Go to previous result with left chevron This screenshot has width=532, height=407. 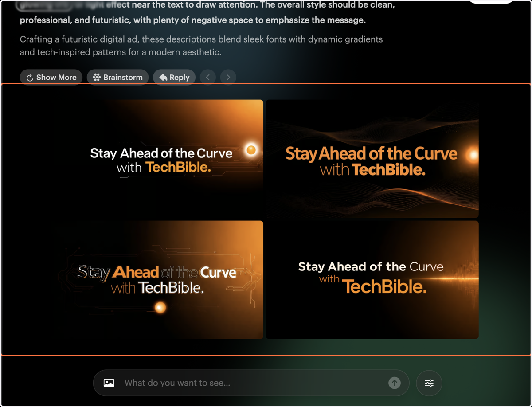click(x=208, y=77)
